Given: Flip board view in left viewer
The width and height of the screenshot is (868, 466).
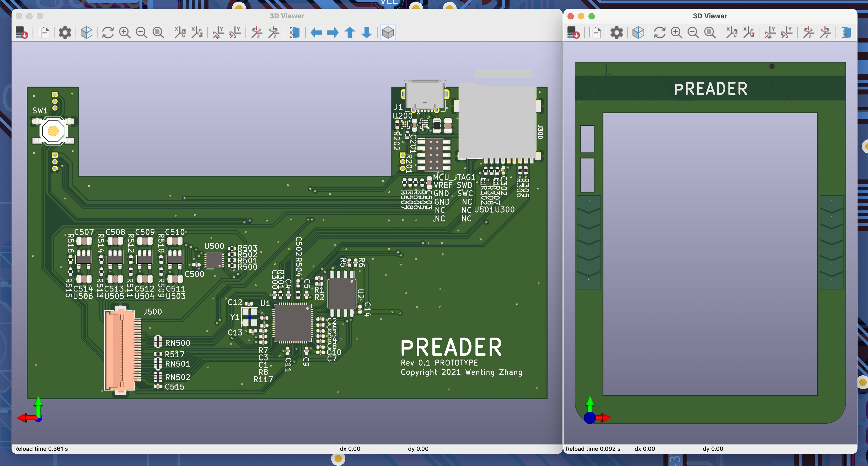Looking at the screenshot, I should (x=295, y=33).
